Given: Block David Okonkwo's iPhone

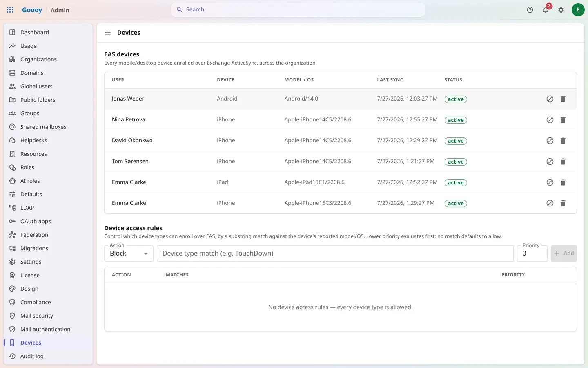Looking at the screenshot, I should tap(550, 141).
